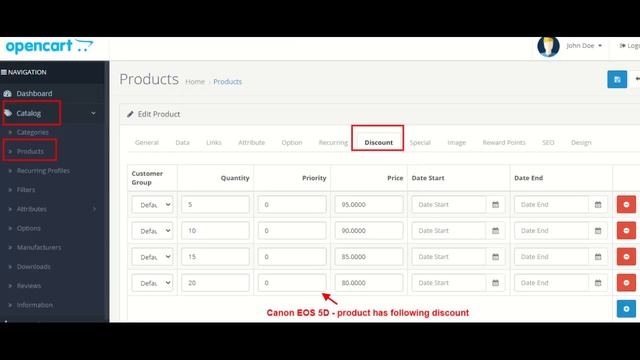The height and width of the screenshot is (360, 640).
Task: Open Date Start calendar for quantity 5 row
Action: click(496, 204)
